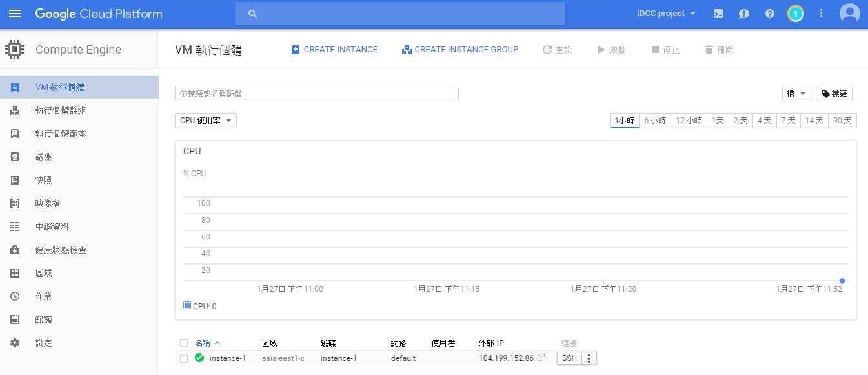Select the 1天 time range tab
Viewport: 868px width, 375px height.
pos(718,121)
